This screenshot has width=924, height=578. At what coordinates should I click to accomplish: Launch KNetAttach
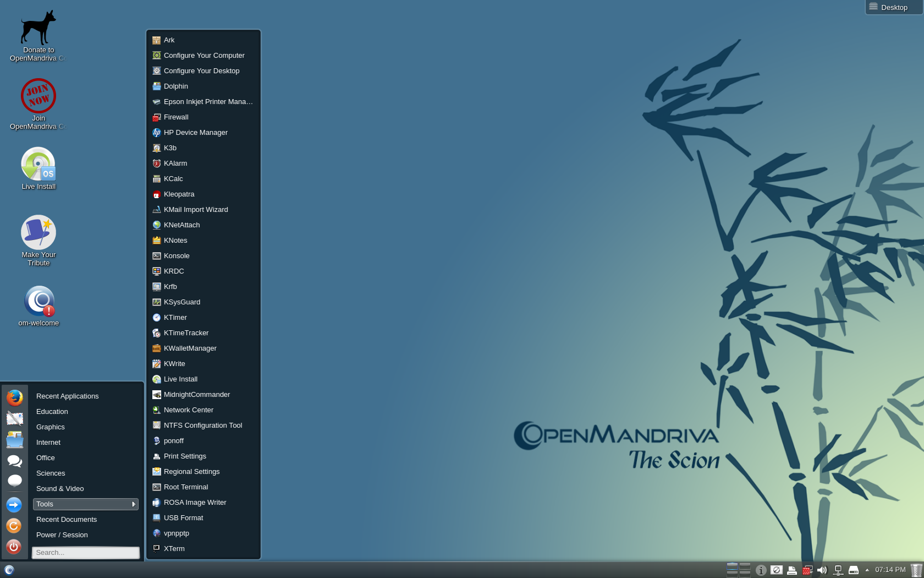tap(204, 225)
